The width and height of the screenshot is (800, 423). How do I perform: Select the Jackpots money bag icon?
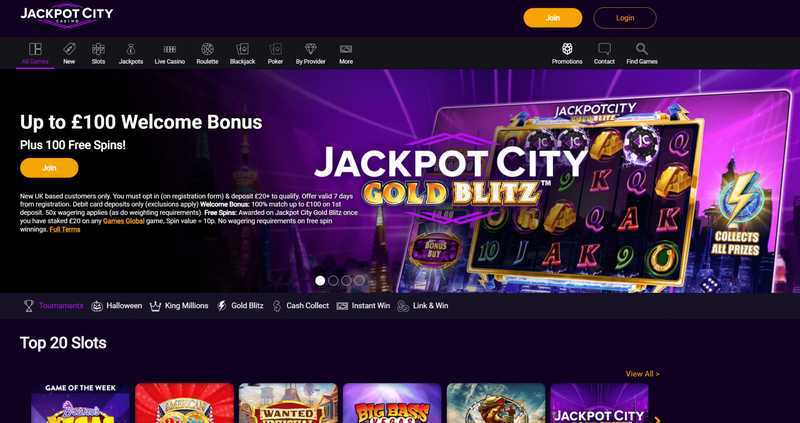coord(131,49)
